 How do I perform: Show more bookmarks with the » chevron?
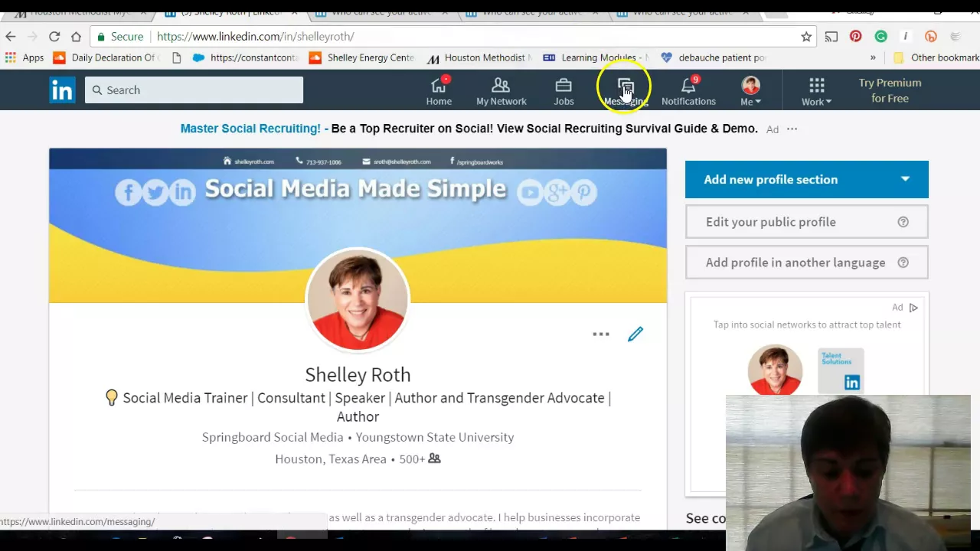873,57
